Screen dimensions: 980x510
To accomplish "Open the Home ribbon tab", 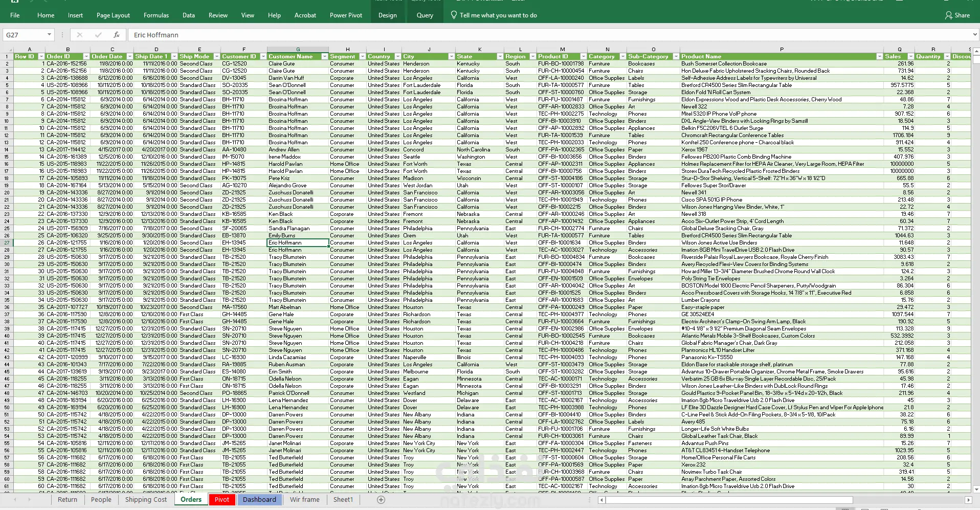I will tap(46, 15).
